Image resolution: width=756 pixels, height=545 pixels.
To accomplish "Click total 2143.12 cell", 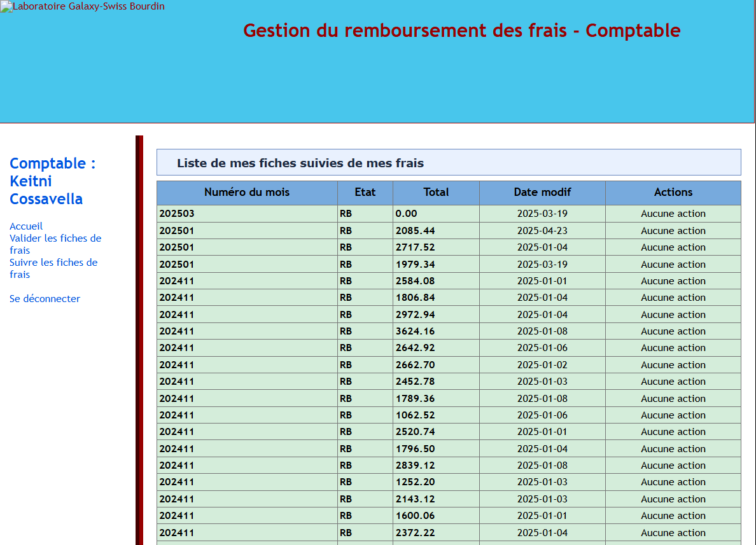I will pos(437,499).
